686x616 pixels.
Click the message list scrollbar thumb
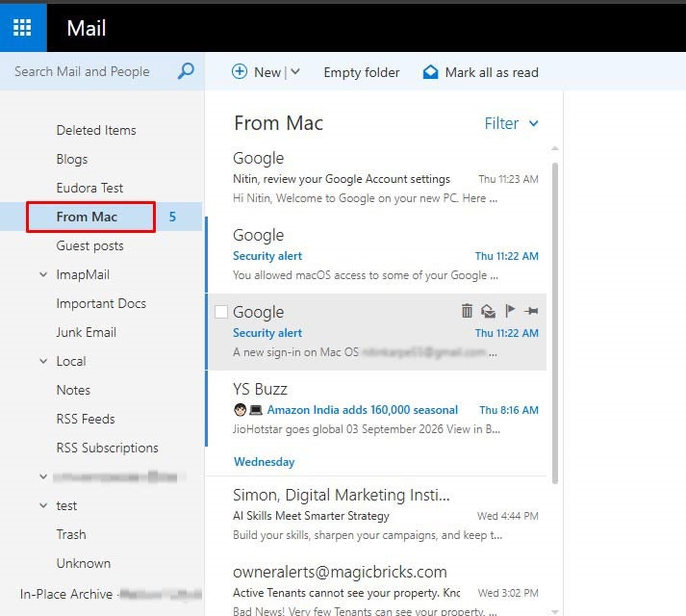coord(555,323)
